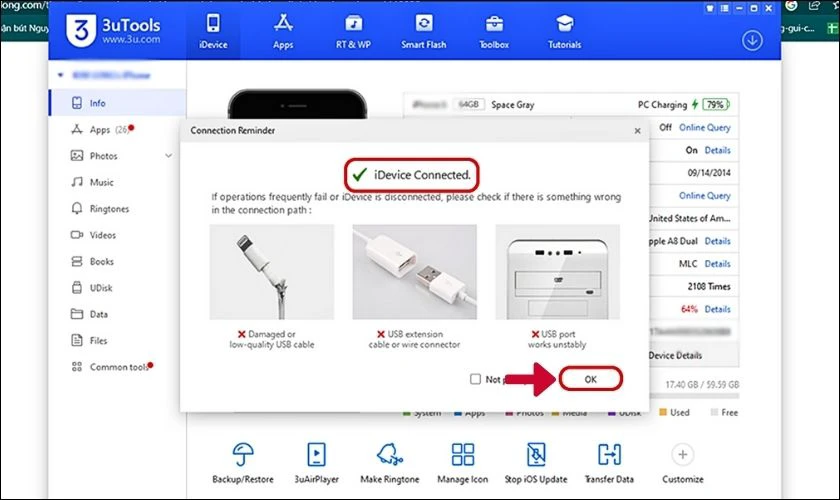Open Details next to MLC
Screen dimensions: 840x500
click(717, 264)
